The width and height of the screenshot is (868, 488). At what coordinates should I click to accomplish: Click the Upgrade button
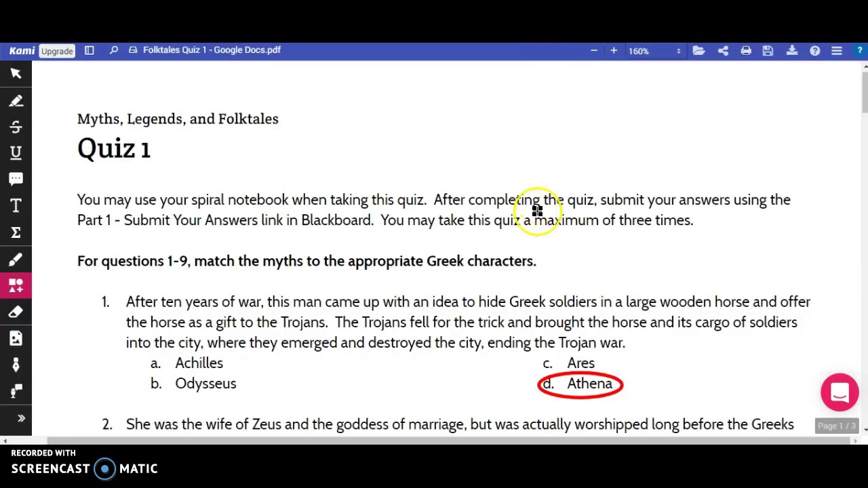(57, 51)
